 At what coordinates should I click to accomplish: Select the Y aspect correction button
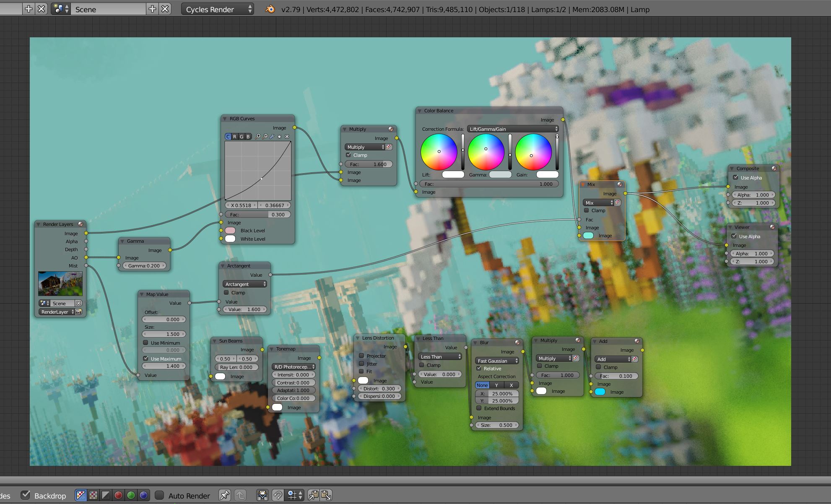click(497, 385)
